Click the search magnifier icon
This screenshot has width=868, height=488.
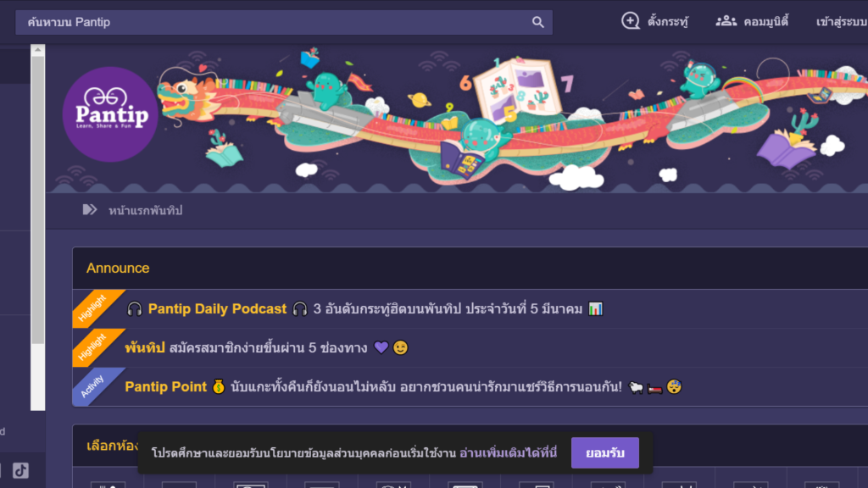click(x=537, y=22)
